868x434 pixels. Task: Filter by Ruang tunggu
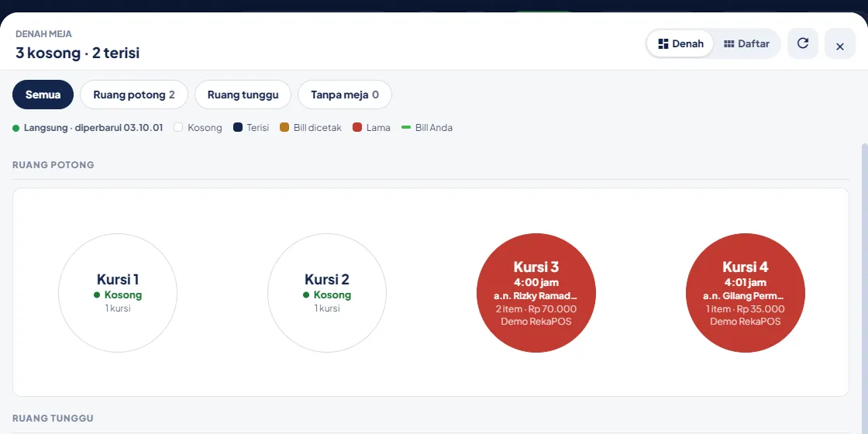point(243,95)
